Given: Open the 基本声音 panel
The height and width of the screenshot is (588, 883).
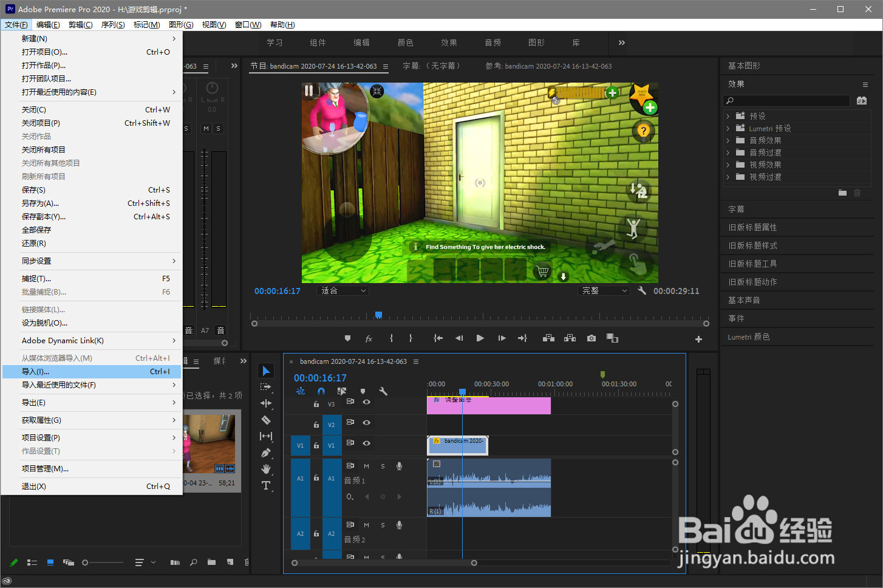Looking at the screenshot, I should [744, 300].
